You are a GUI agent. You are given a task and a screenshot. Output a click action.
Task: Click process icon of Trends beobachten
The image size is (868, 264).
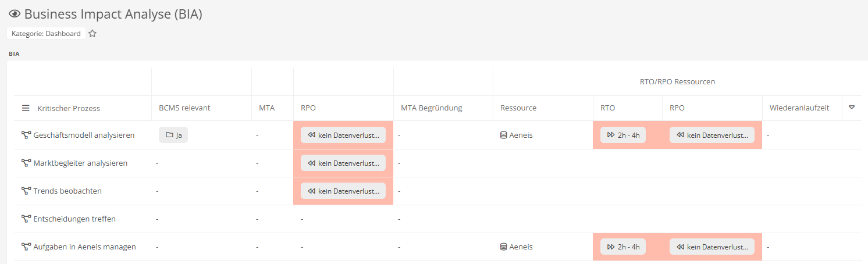point(26,191)
